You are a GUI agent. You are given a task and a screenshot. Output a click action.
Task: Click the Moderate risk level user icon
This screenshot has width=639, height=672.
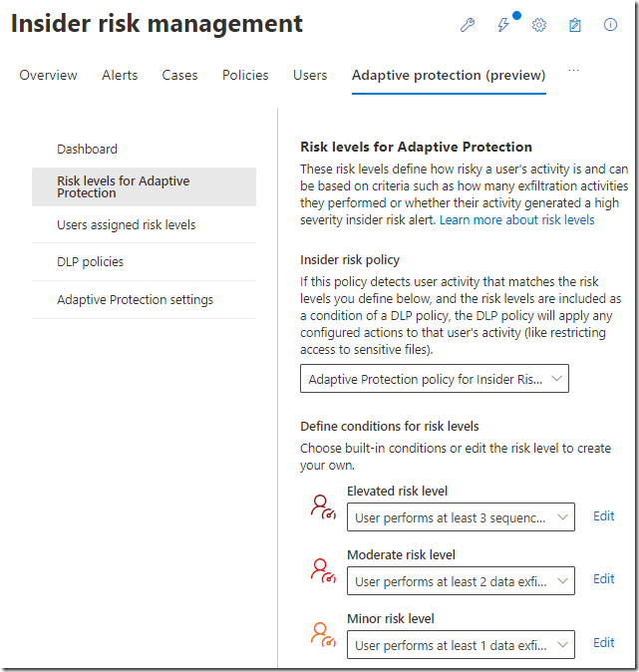point(323,571)
